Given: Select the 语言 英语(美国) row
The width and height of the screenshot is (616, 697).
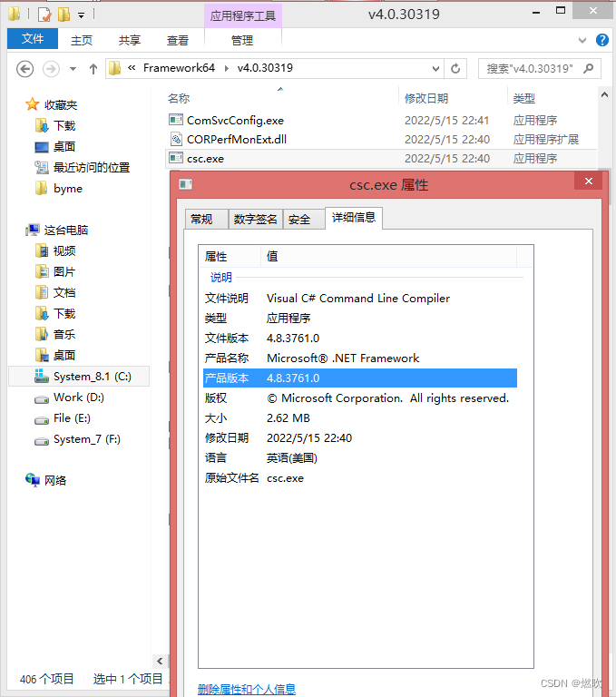Looking at the screenshot, I should pyautogui.click(x=360, y=458).
